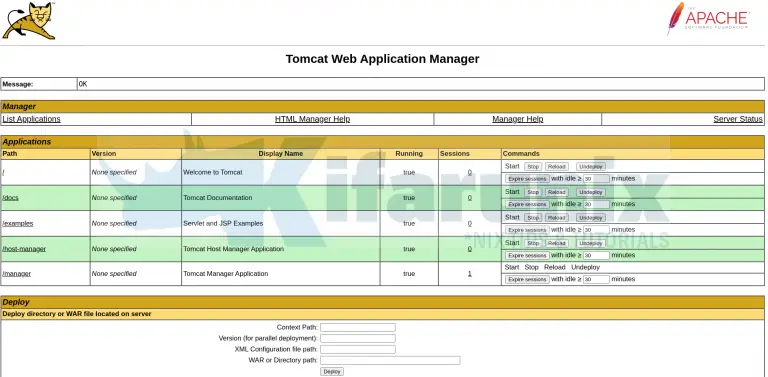Click the Display Name column header

pyautogui.click(x=281, y=154)
